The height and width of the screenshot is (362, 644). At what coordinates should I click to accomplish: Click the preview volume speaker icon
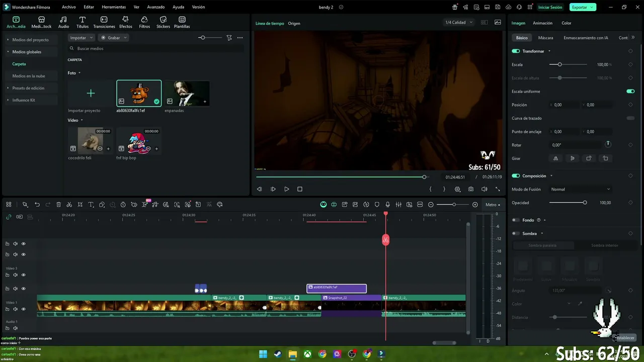pos(484,189)
